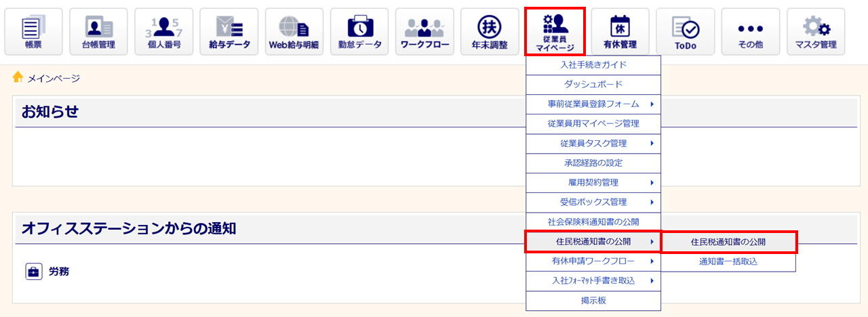The height and width of the screenshot is (317, 868).
Task: Choose 通知書一括取込 submenu entry
Action: [x=728, y=261]
